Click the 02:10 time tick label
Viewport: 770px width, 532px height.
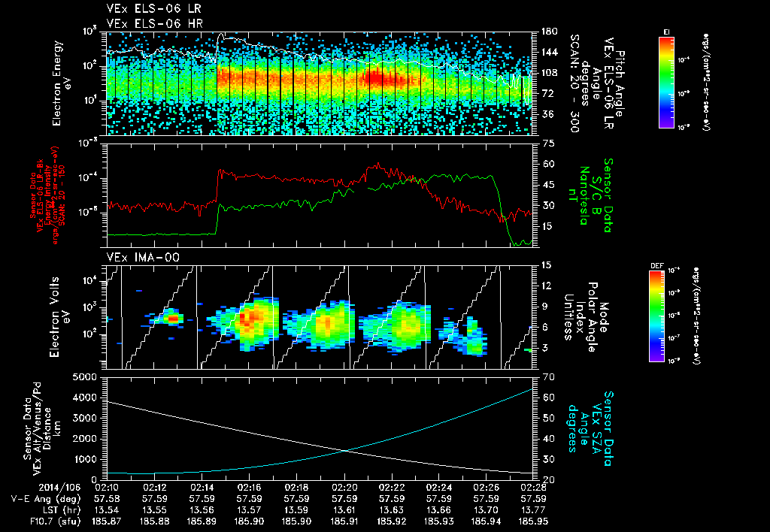click(x=106, y=488)
